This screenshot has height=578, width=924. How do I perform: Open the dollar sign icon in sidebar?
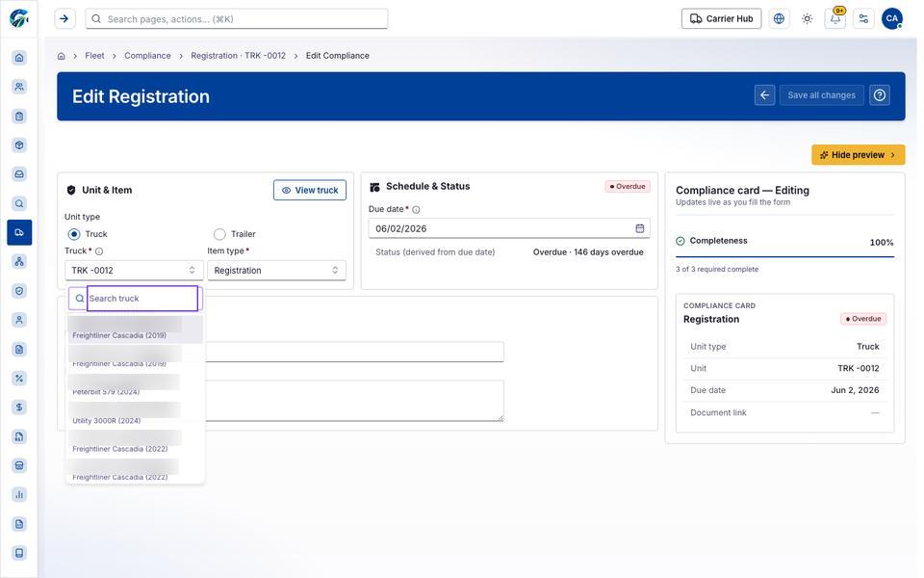point(19,407)
